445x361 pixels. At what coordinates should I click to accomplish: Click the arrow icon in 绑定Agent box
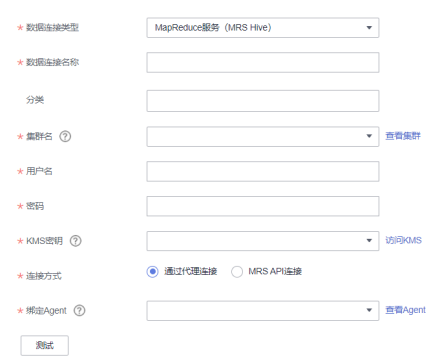(x=369, y=310)
